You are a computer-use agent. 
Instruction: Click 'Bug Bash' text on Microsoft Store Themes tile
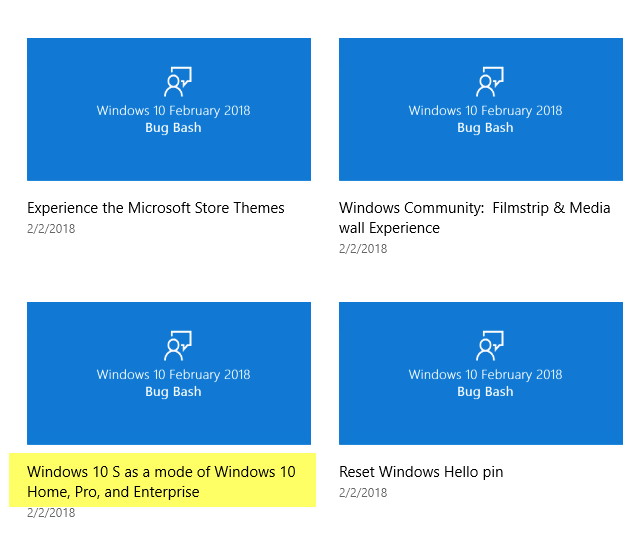(173, 128)
